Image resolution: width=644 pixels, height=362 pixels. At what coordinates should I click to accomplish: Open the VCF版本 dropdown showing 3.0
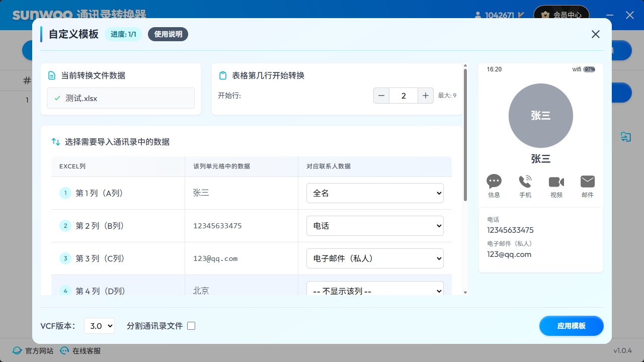pos(99,326)
